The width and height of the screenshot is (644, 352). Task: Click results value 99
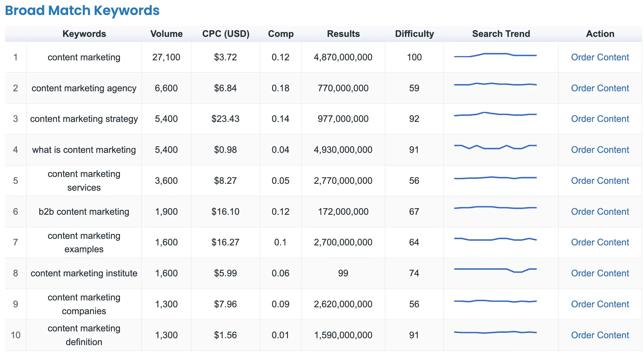343,273
